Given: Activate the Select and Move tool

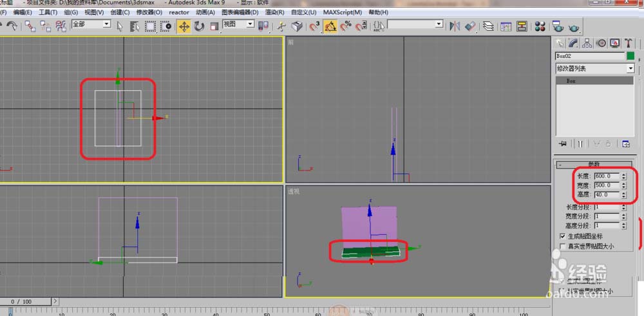Looking at the screenshot, I should coord(184,26).
